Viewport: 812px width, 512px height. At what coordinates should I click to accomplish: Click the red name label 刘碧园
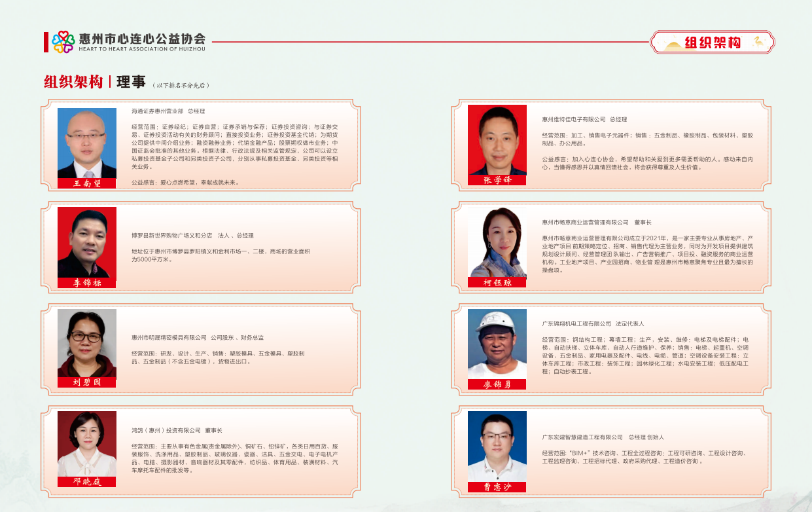click(87, 382)
